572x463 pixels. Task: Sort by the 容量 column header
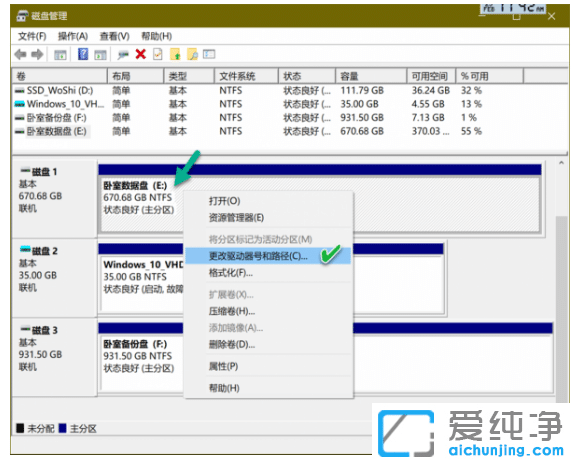[x=371, y=76]
